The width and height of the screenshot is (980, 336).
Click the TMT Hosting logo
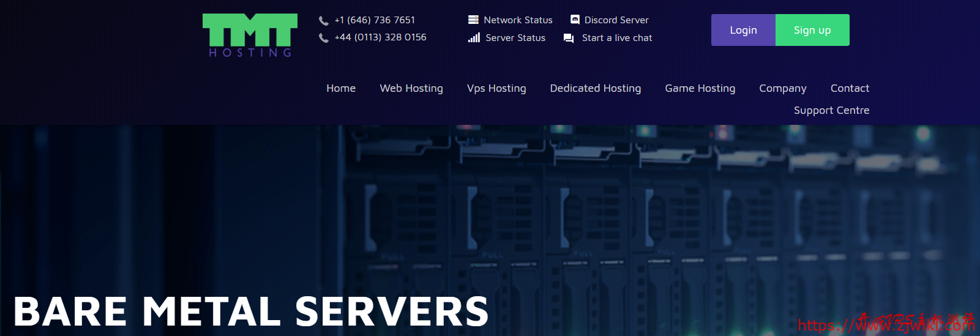click(x=250, y=35)
